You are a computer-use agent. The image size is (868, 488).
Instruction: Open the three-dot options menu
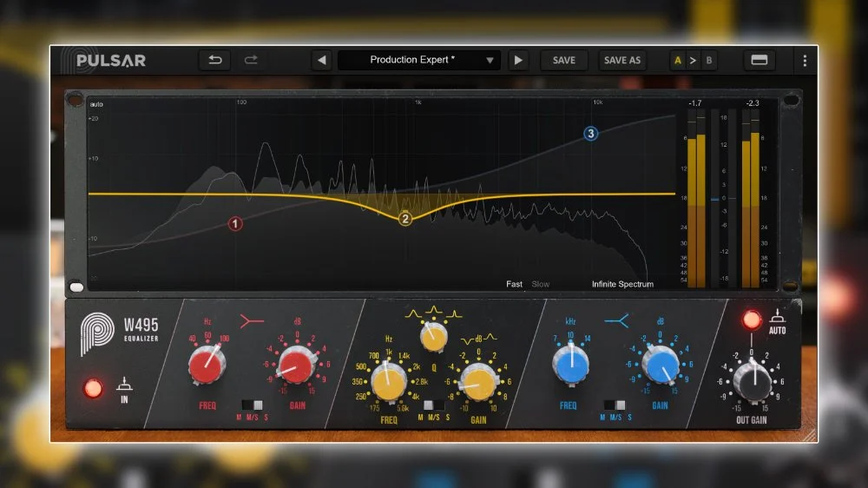805,60
